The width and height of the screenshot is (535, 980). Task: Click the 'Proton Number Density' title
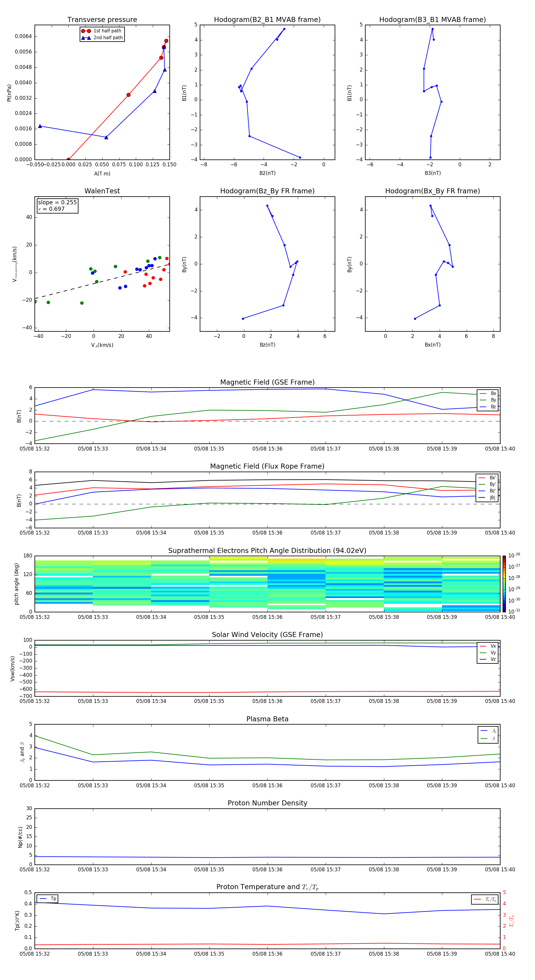click(267, 803)
